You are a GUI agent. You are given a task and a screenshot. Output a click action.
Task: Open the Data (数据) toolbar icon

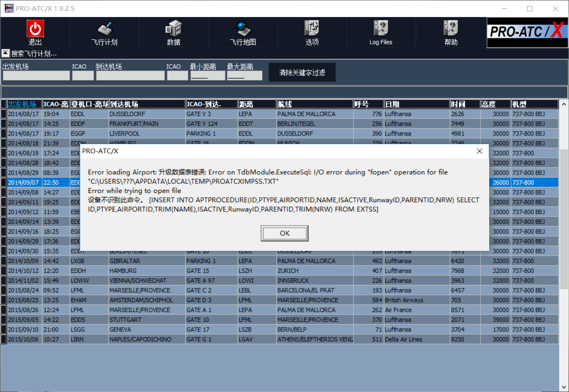pos(174,29)
